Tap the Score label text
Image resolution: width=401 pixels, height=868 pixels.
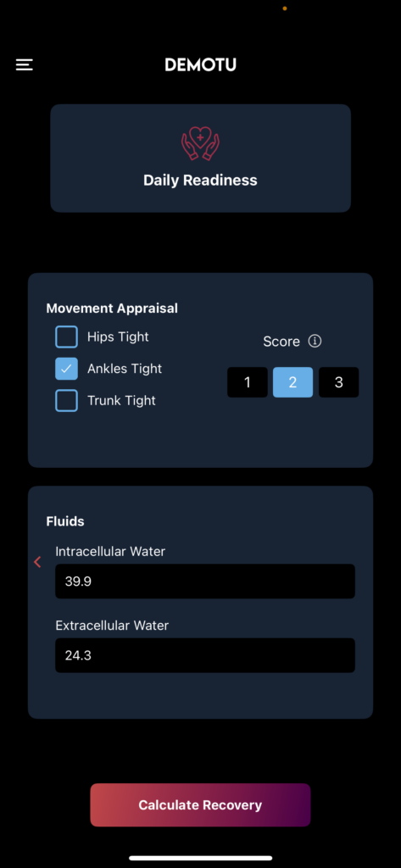(281, 342)
